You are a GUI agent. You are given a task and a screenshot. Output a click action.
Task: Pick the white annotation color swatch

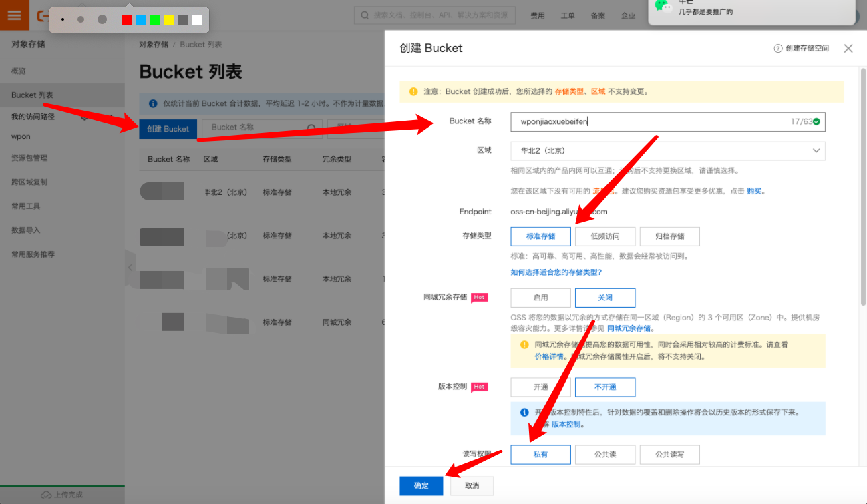[197, 20]
